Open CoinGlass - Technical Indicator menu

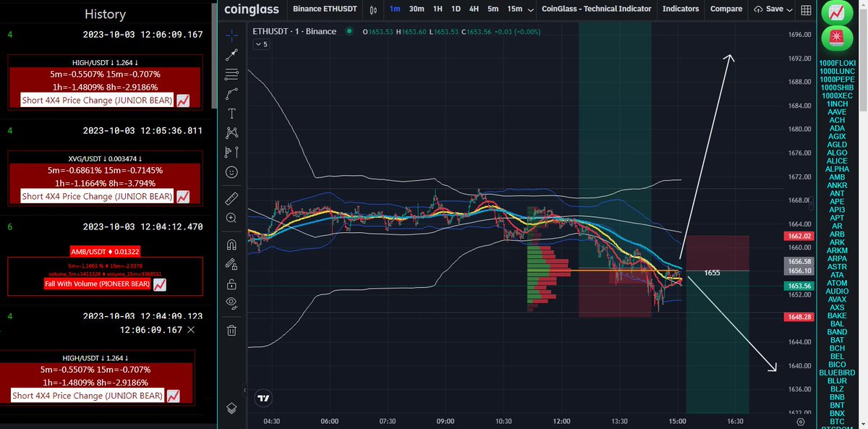[x=596, y=9]
